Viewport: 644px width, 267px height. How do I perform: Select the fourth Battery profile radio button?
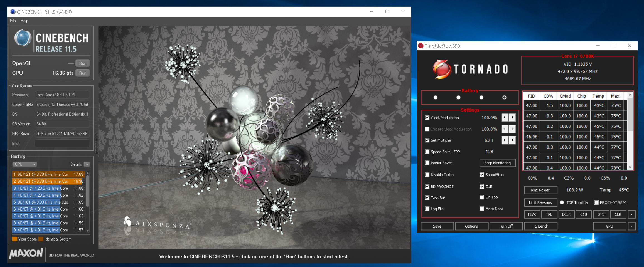(504, 97)
